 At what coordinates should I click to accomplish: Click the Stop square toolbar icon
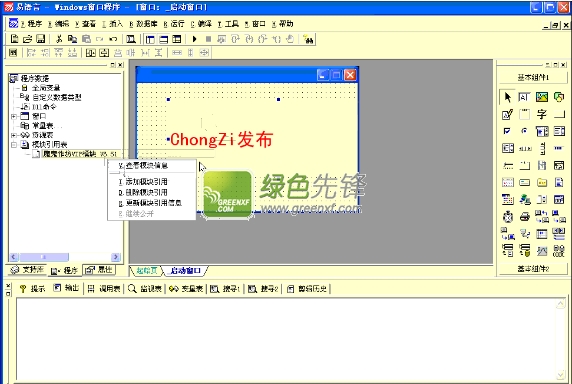click(208, 39)
